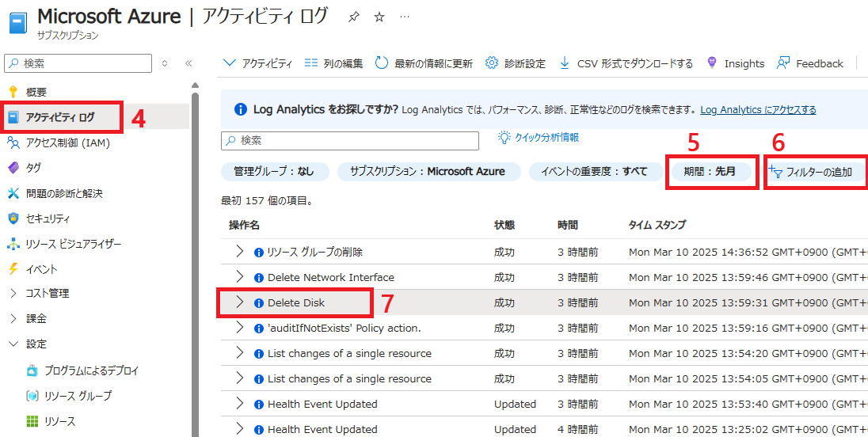This screenshot has width=868, height=437.
Task: Focus the sidebar 検索 field
Action: pos(78,63)
